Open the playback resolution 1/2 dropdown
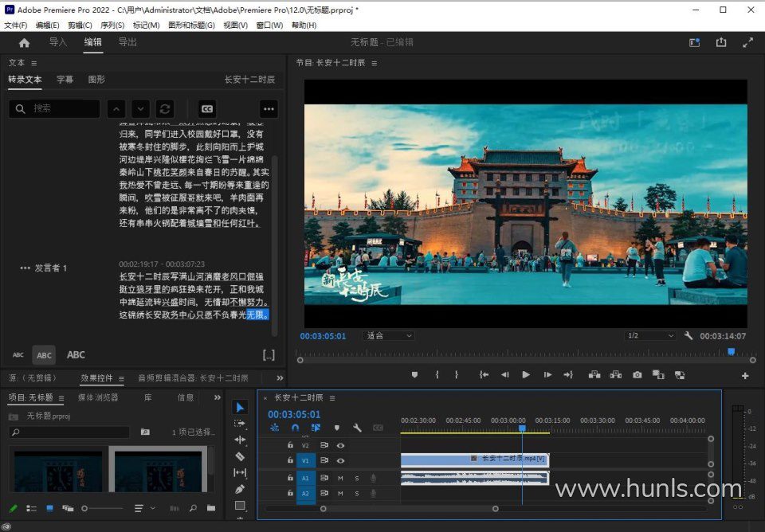This screenshot has width=765, height=532. pos(650,336)
